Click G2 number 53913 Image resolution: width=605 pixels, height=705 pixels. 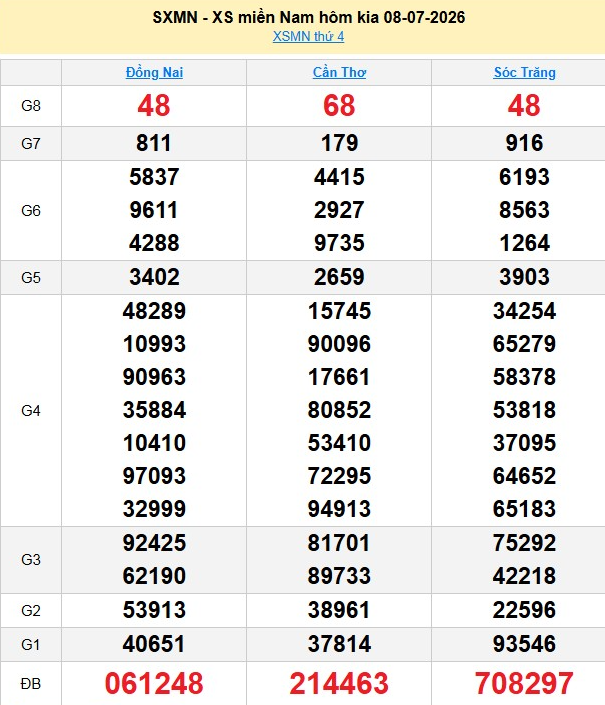(x=154, y=610)
